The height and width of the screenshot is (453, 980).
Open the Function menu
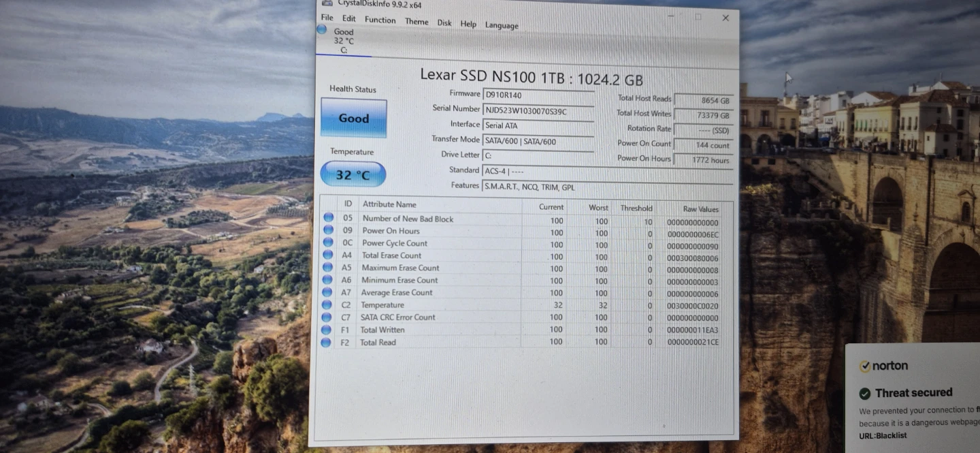point(380,20)
